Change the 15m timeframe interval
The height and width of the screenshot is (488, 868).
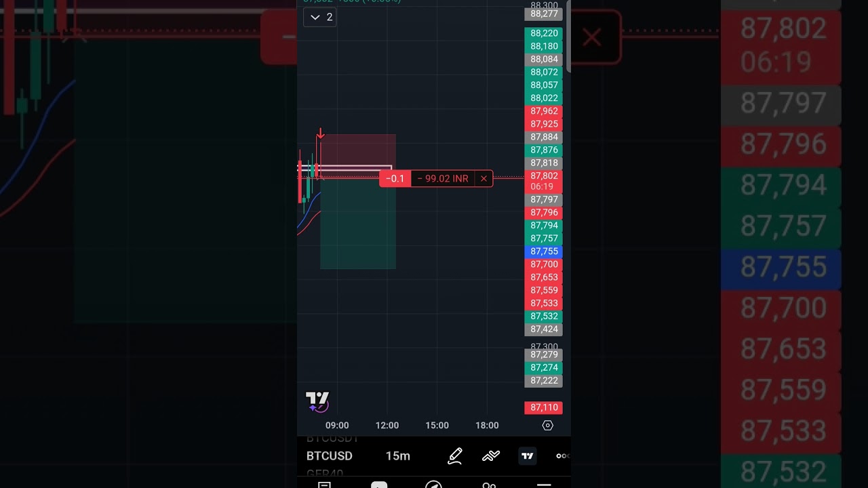pyautogui.click(x=398, y=456)
